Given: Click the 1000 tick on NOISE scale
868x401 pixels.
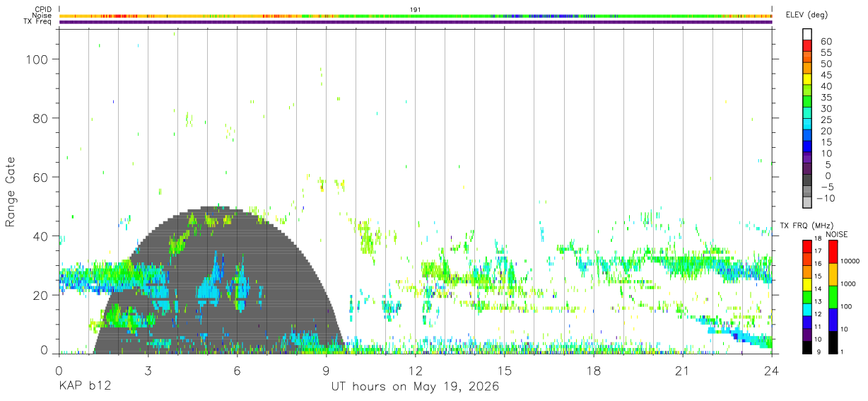Looking at the screenshot, I should click(x=849, y=284).
